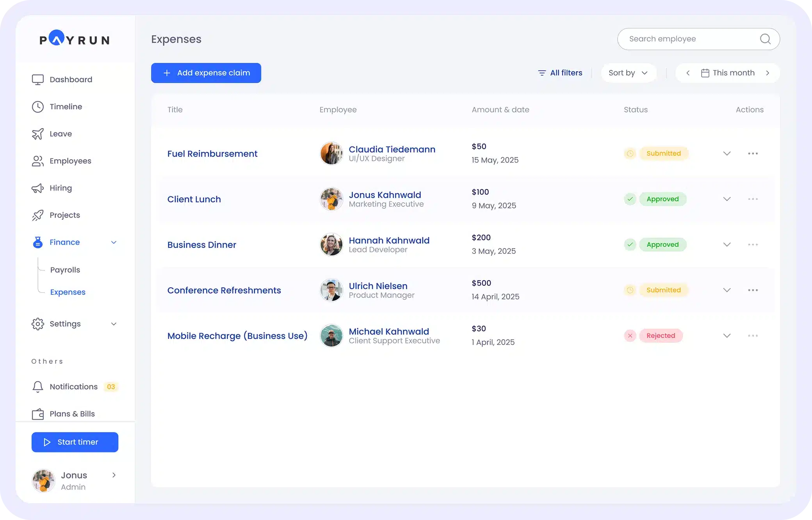The width and height of the screenshot is (812, 520).
Task: Open the Sort by dropdown
Action: coord(629,73)
